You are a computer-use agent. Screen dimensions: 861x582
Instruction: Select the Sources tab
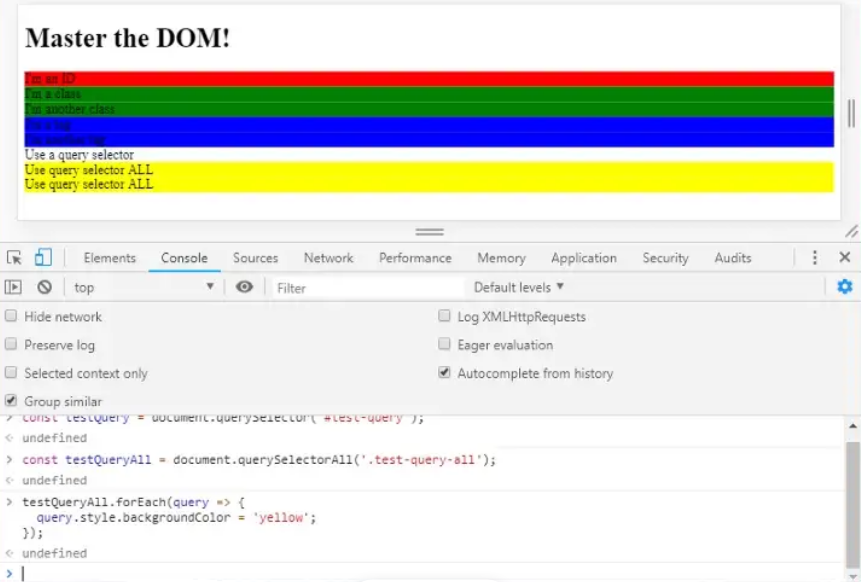(x=255, y=258)
